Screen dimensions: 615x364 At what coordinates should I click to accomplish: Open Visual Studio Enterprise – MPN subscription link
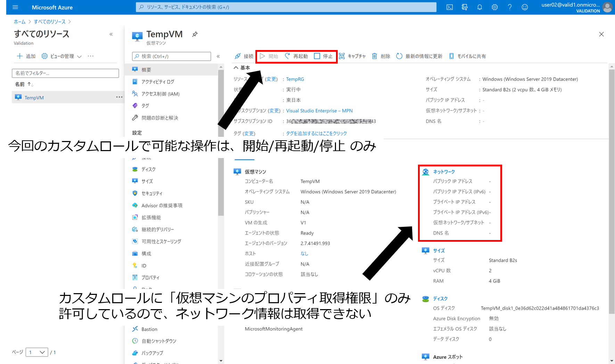pyautogui.click(x=319, y=111)
